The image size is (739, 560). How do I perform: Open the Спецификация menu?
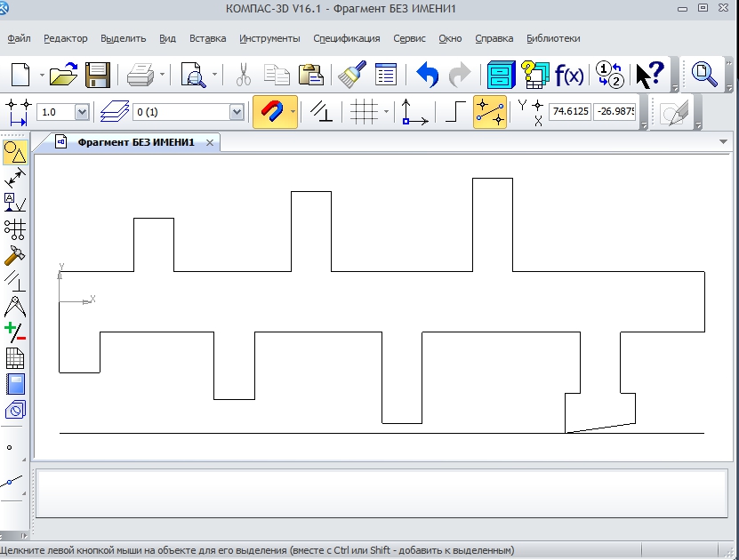point(347,38)
